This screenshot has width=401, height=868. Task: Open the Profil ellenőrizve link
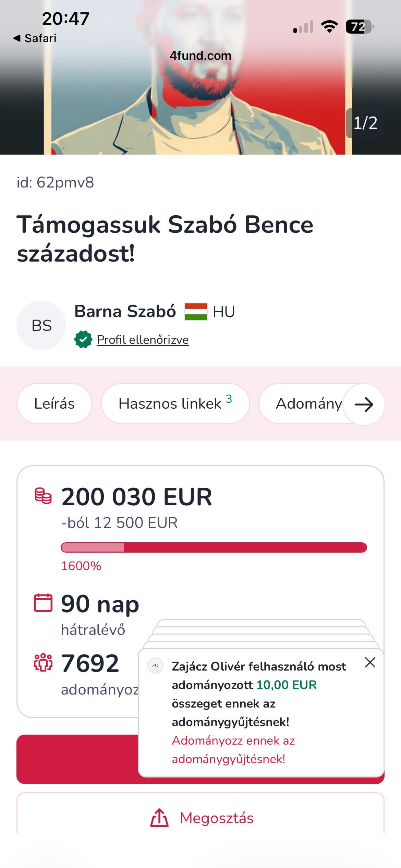click(143, 340)
